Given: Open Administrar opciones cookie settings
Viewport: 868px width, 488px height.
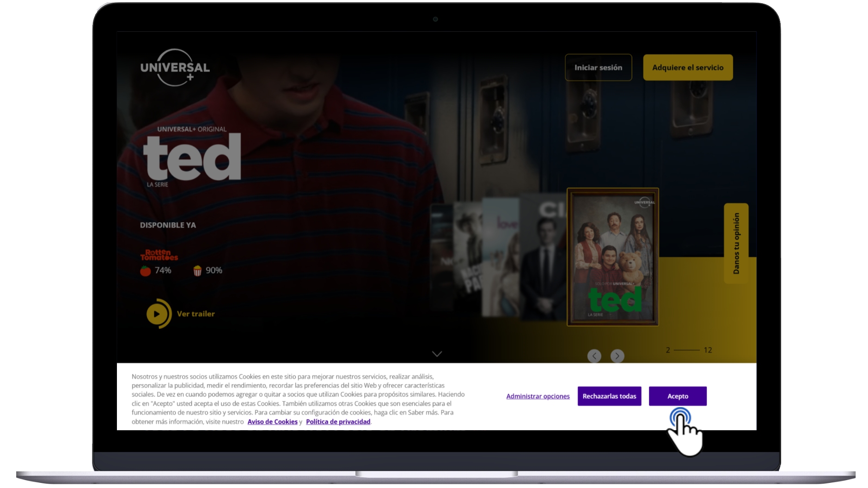Looking at the screenshot, I should tap(538, 396).
